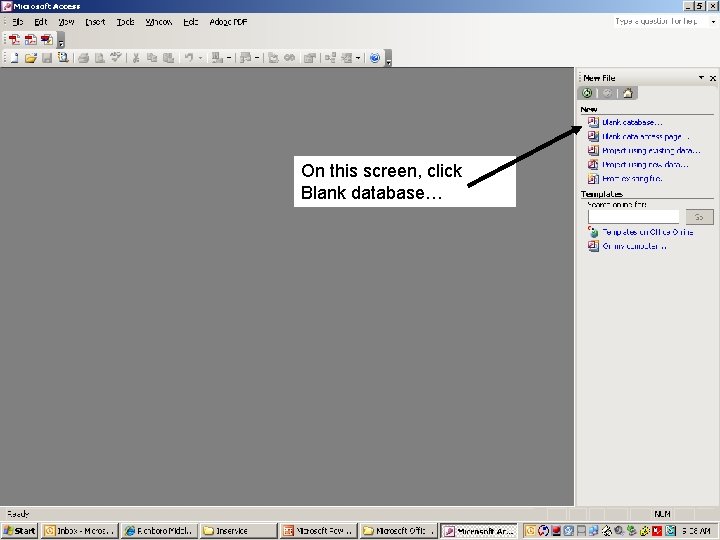Click the clock in the system tray

click(696, 531)
